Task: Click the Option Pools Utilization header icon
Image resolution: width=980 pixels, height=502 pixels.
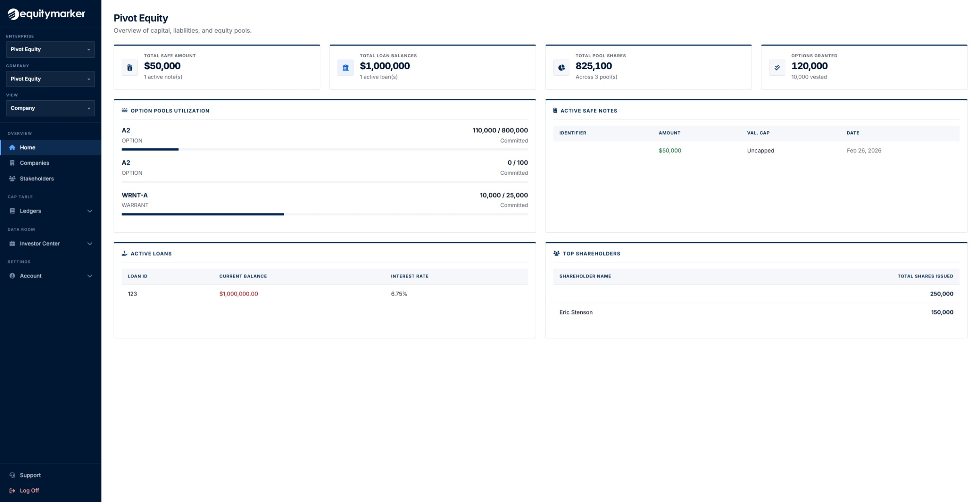Action: [124, 110]
